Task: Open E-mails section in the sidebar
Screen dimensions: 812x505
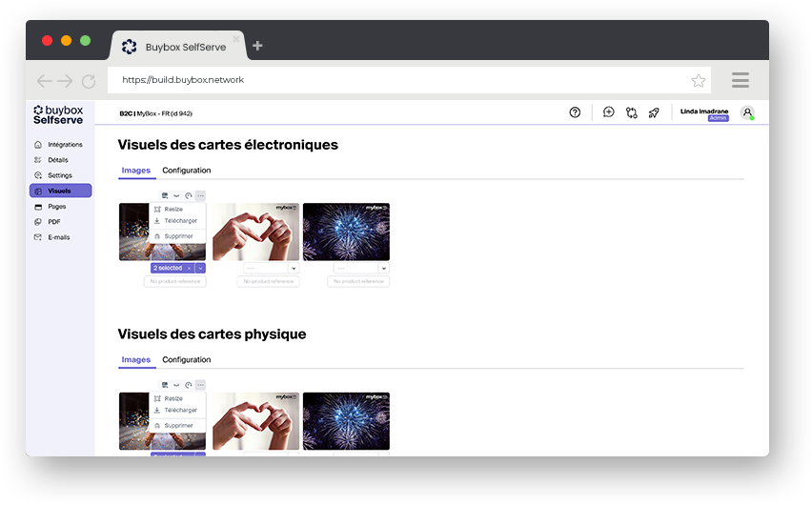Action: click(x=58, y=237)
